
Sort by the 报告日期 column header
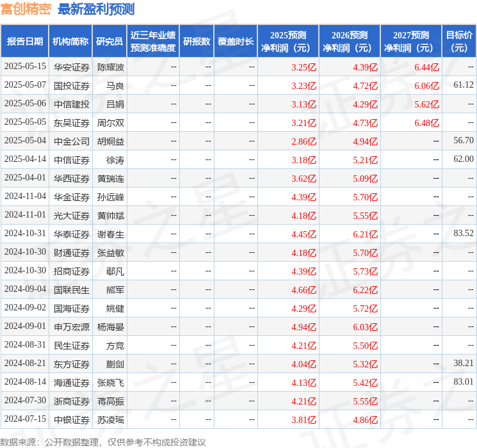(25, 42)
